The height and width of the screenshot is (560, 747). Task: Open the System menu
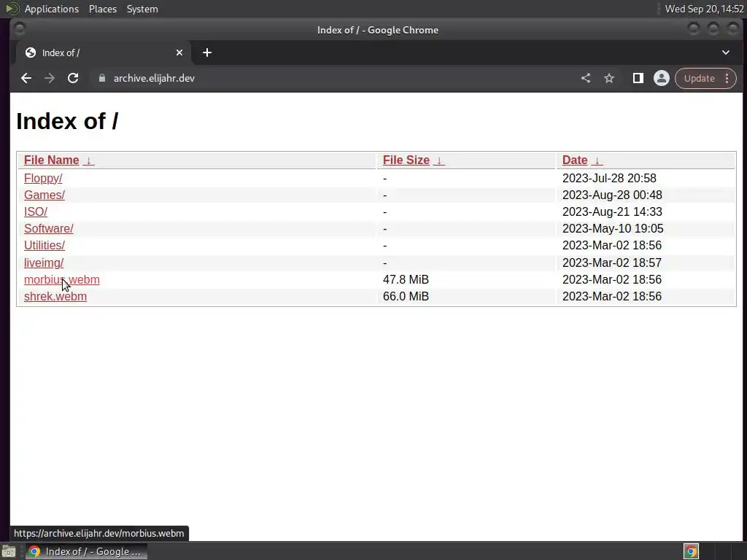(x=142, y=9)
